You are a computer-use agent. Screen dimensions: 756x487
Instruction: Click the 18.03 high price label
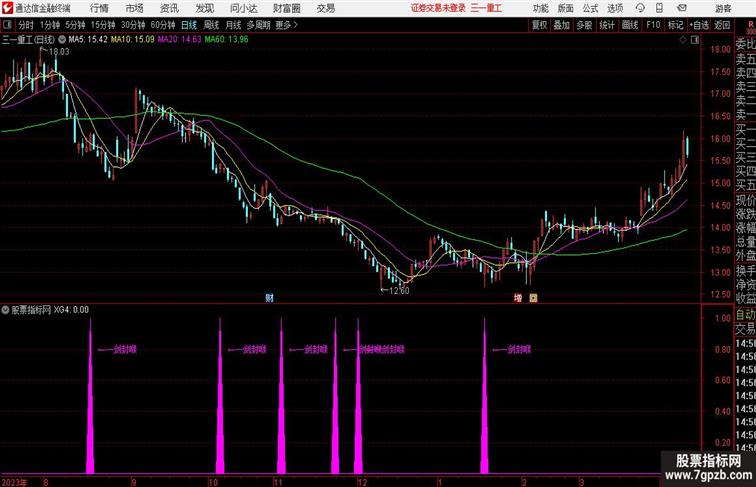[x=59, y=52]
